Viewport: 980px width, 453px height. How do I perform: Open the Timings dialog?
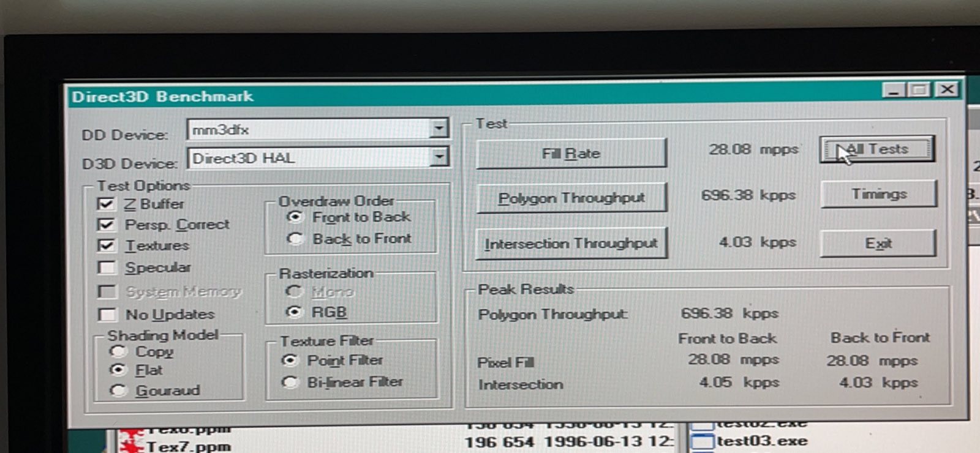[878, 194]
